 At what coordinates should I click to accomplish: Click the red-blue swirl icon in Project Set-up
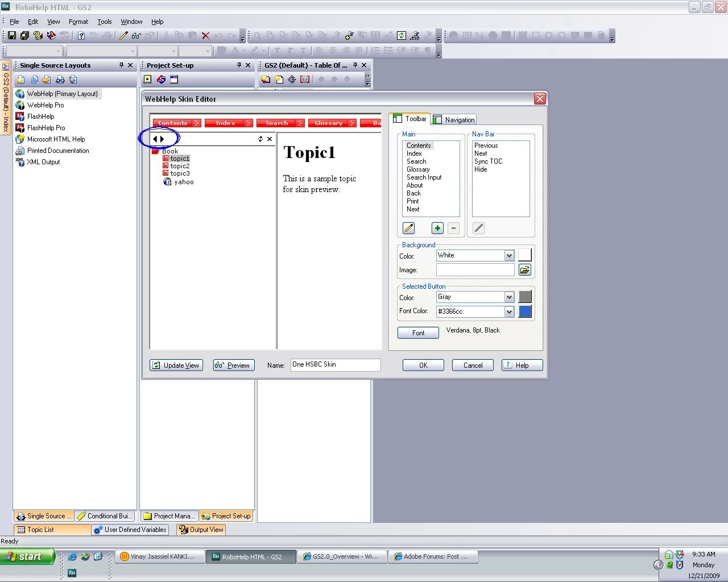click(x=162, y=80)
